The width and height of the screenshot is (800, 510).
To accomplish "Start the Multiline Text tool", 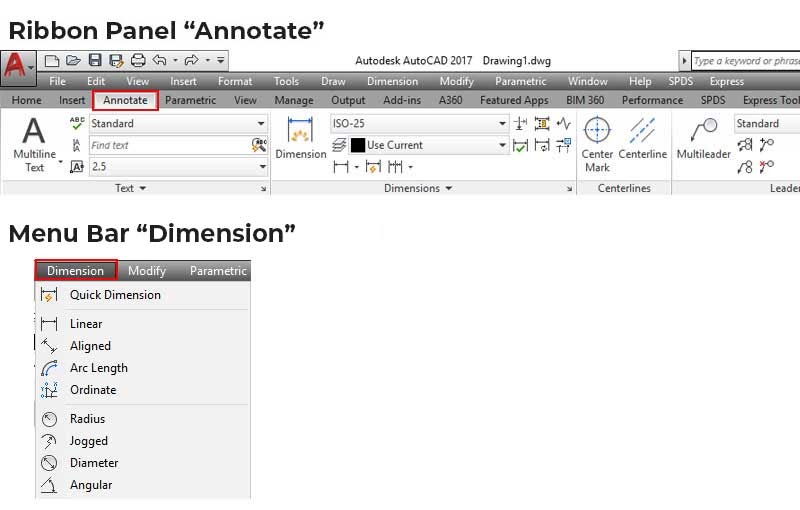I will [34, 145].
